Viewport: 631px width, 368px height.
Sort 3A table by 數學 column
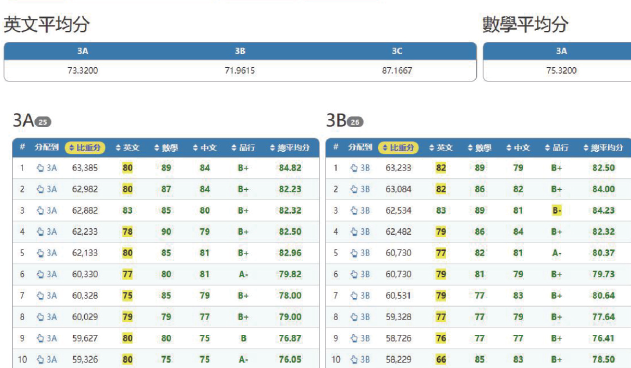coord(166,148)
